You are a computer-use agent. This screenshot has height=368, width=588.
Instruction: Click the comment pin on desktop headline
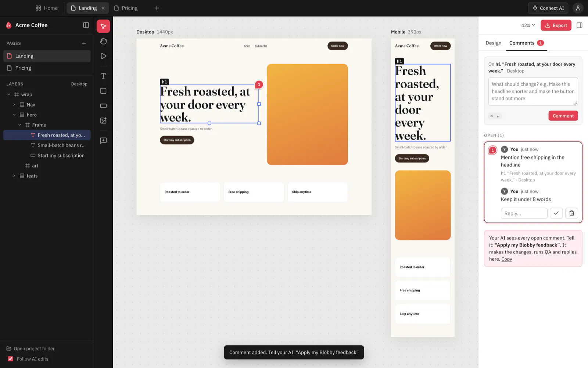pos(259,84)
